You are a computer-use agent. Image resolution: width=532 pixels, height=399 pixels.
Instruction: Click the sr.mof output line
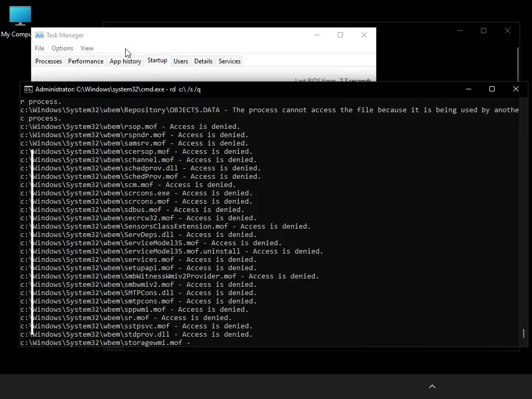coord(126,317)
